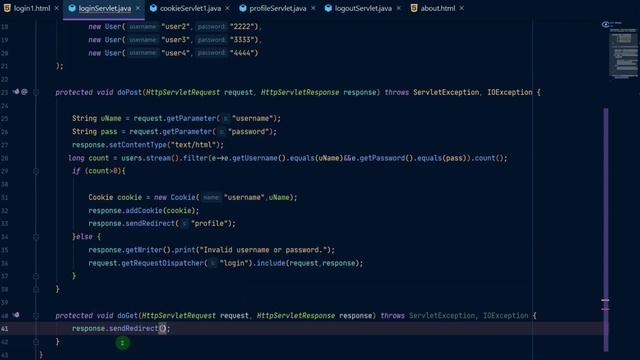Click the "user2" string literal
640x360 pixels.
point(176,27)
